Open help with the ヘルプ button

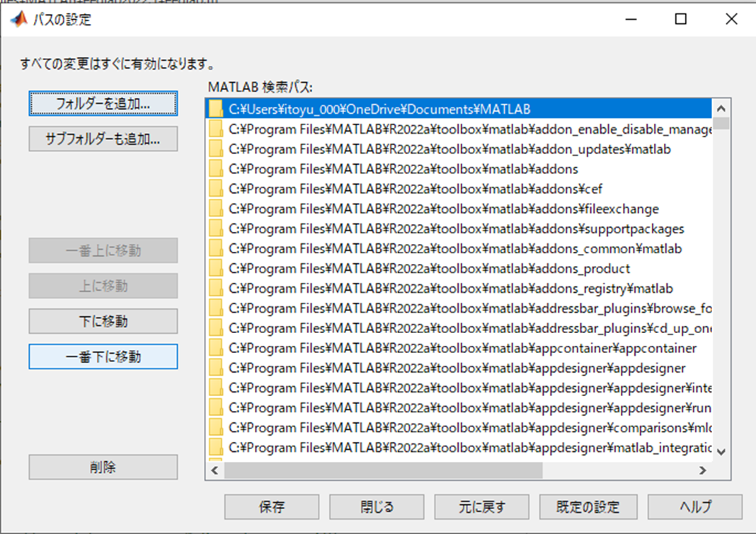(694, 506)
